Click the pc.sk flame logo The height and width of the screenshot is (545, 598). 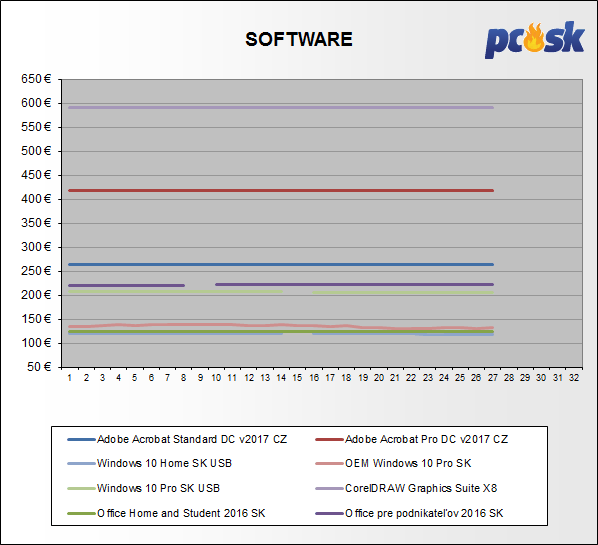coord(535,40)
